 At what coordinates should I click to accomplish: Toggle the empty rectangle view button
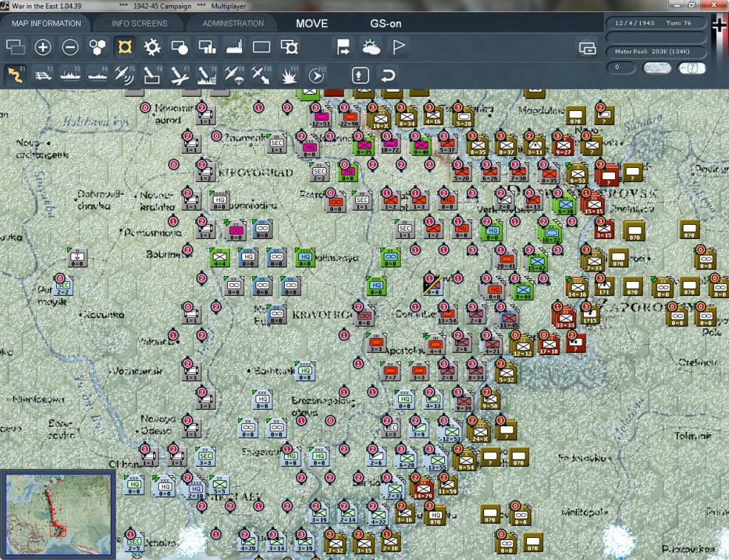tap(261, 47)
